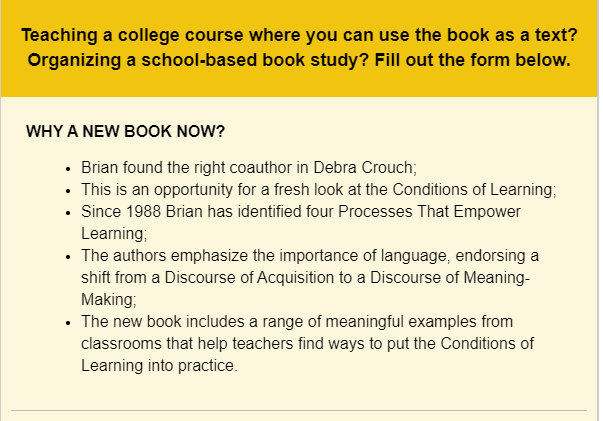The height and width of the screenshot is (421, 603).
Task: Click the bullet dot before "This is an opportunity"
Action: coord(67,190)
